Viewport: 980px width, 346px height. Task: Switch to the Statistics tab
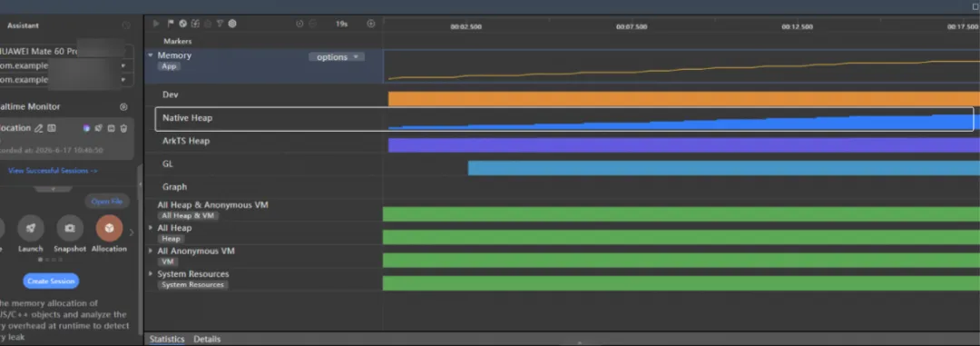167,339
